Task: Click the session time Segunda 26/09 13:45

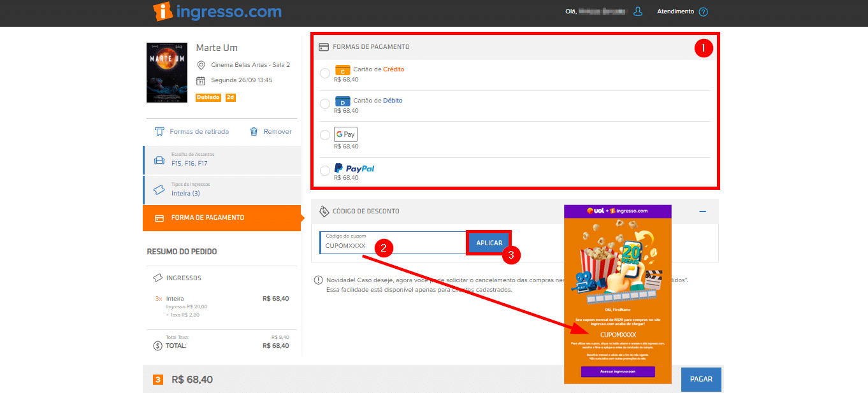Action: (242, 81)
